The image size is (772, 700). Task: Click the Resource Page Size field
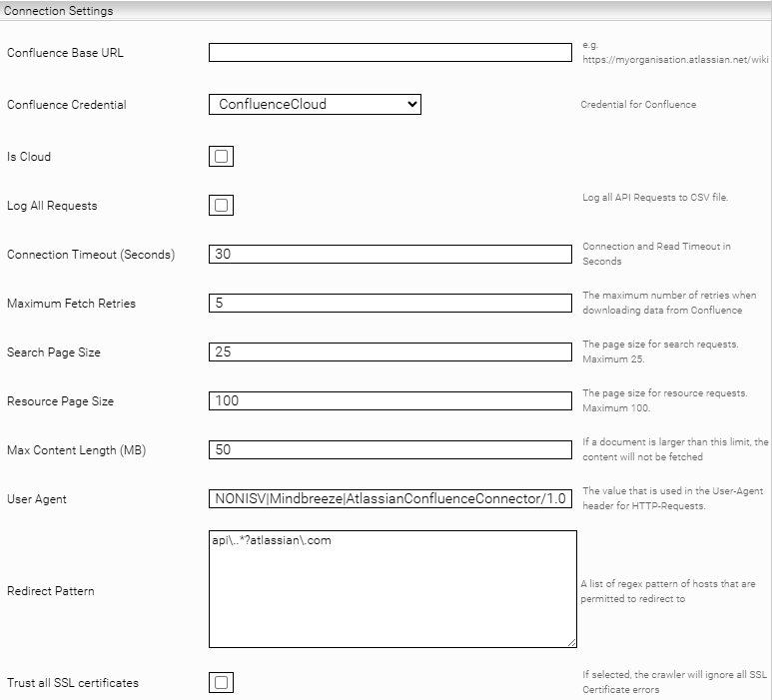[x=389, y=401]
